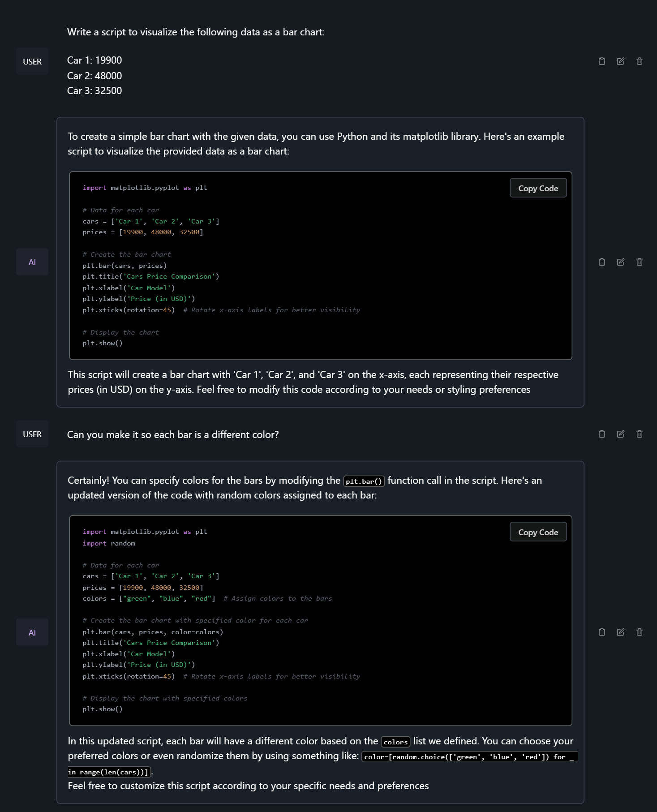Screen dimensions: 657x812
Task: Toggle the USER role label on first message
Action: click(x=32, y=61)
